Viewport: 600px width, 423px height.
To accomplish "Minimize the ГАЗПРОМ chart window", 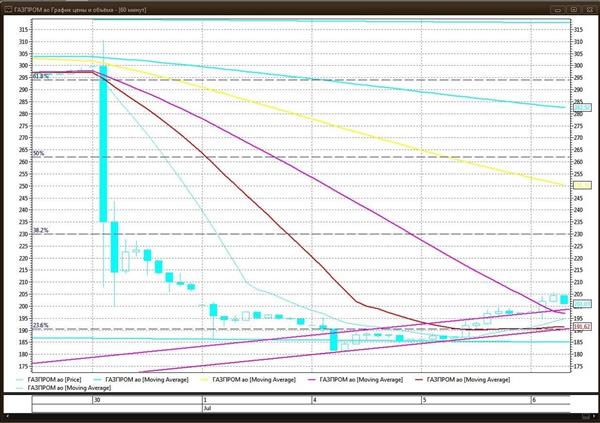I will point(558,10).
